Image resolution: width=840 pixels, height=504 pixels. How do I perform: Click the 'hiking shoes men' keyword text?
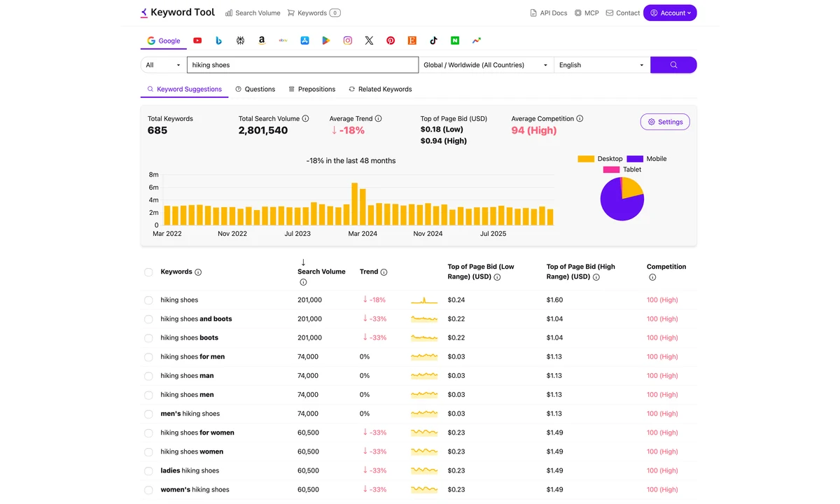pyautogui.click(x=187, y=395)
